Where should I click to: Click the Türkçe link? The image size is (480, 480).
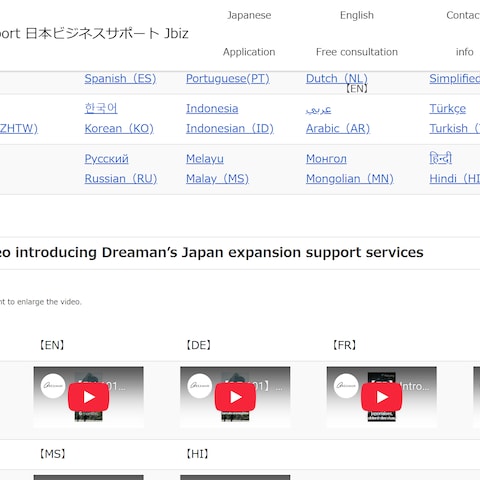coord(447,109)
